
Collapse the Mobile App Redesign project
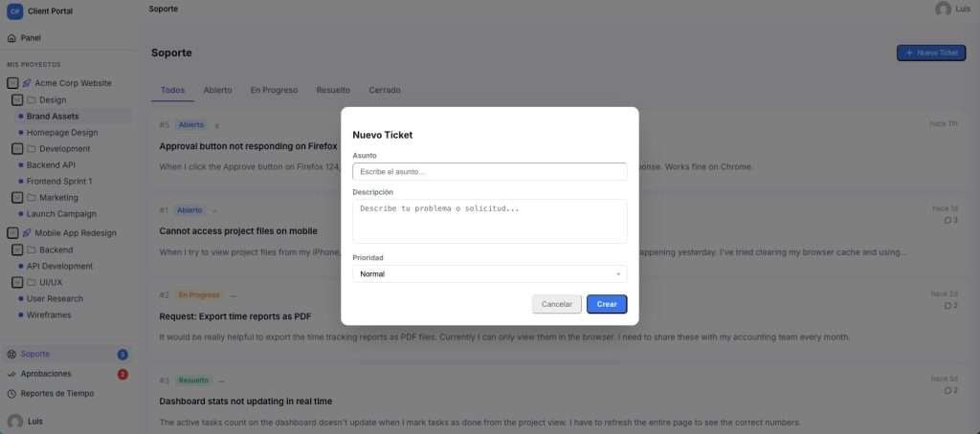pyautogui.click(x=12, y=233)
